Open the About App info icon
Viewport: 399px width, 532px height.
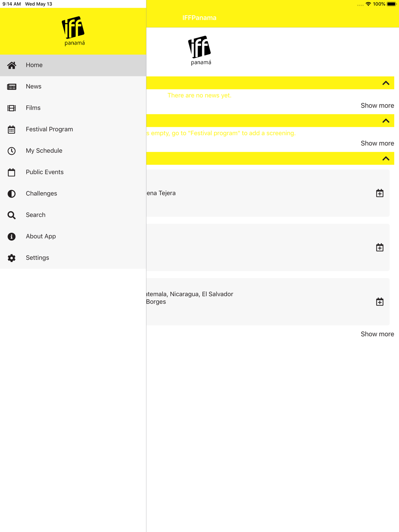tap(12, 236)
